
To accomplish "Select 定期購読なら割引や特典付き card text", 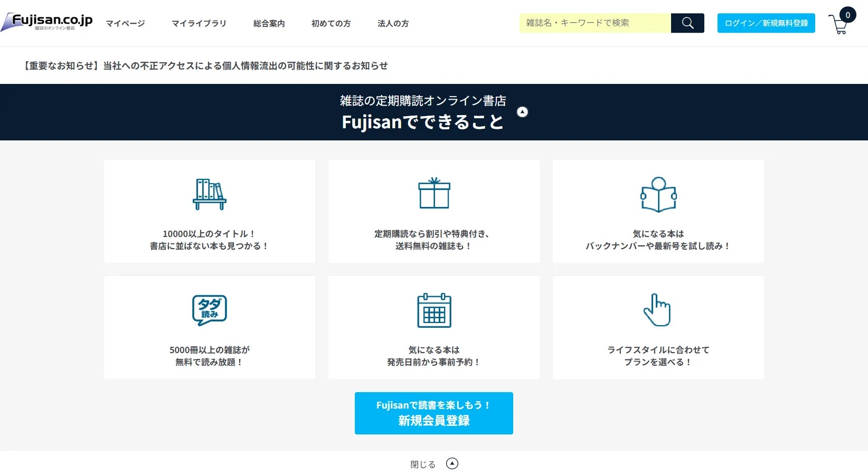I will [x=434, y=240].
